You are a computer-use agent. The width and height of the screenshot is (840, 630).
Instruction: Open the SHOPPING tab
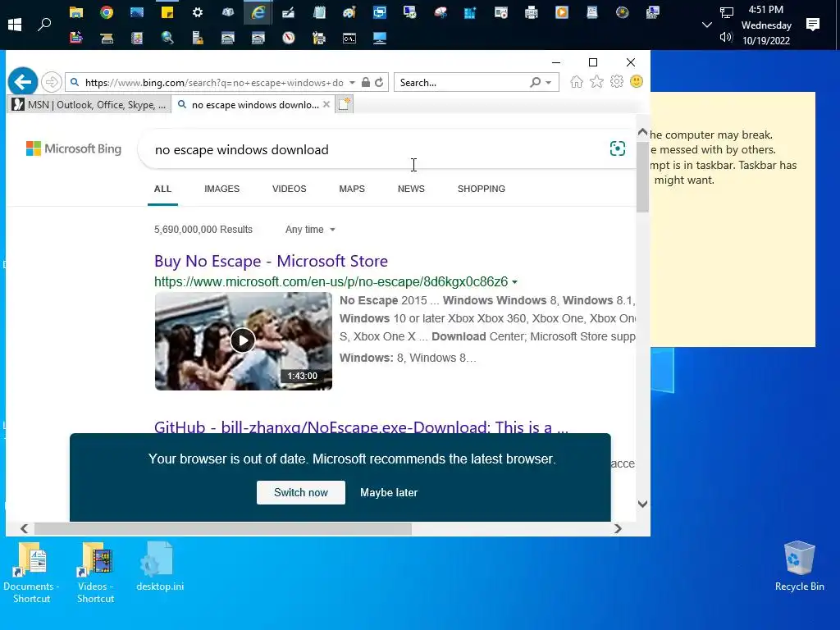tap(481, 189)
